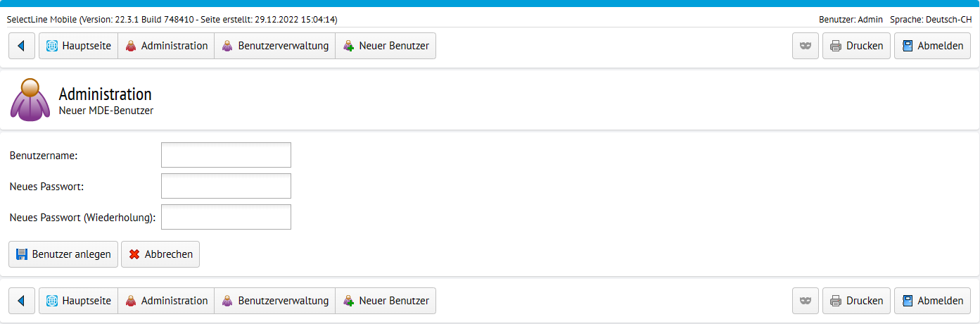Click the bottom mask icon button
The width and height of the screenshot is (980, 324).
pyautogui.click(x=806, y=301)
